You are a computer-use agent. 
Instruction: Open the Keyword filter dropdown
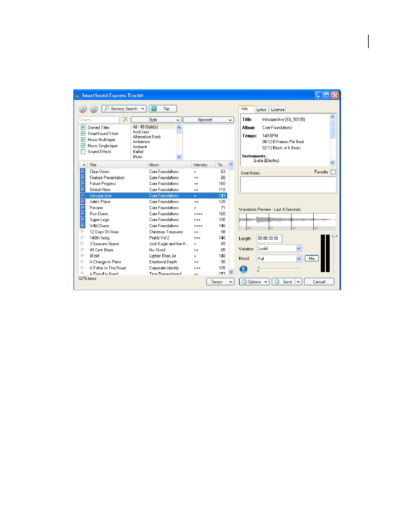[208, 120]
